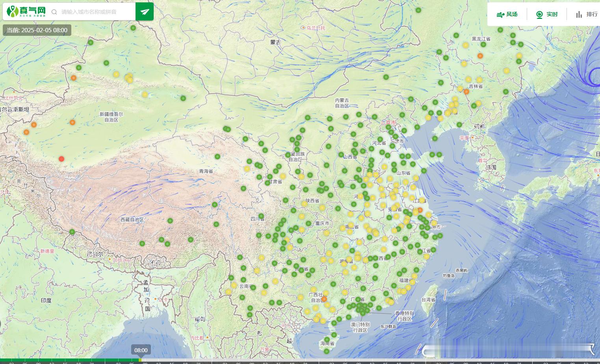This screenshot has width=600, height=364.
Task: Select the orange marker below 黑龙江省 label
Action: pos(480,56)
